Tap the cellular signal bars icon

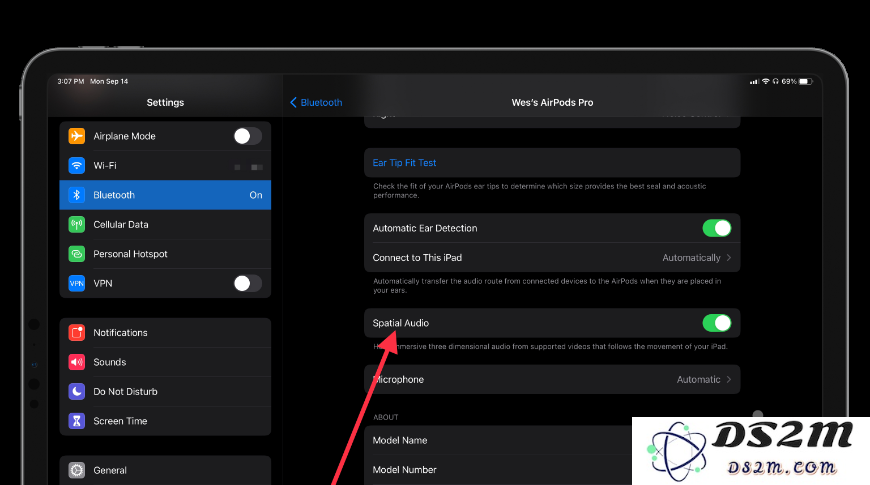[x=754, y=82]
